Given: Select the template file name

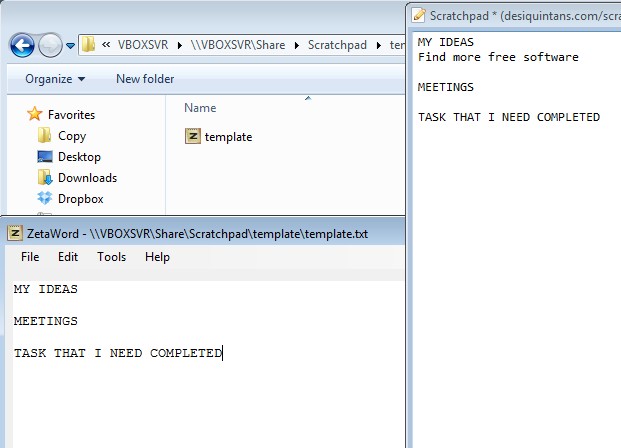Looking at the screenshot, I should 229,137.
